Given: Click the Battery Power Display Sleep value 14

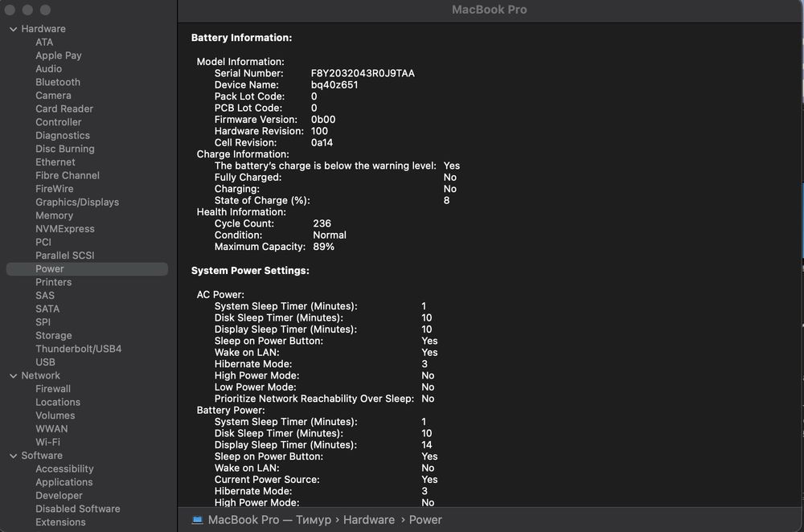Looking at the screenshot, I should (427, 445).
